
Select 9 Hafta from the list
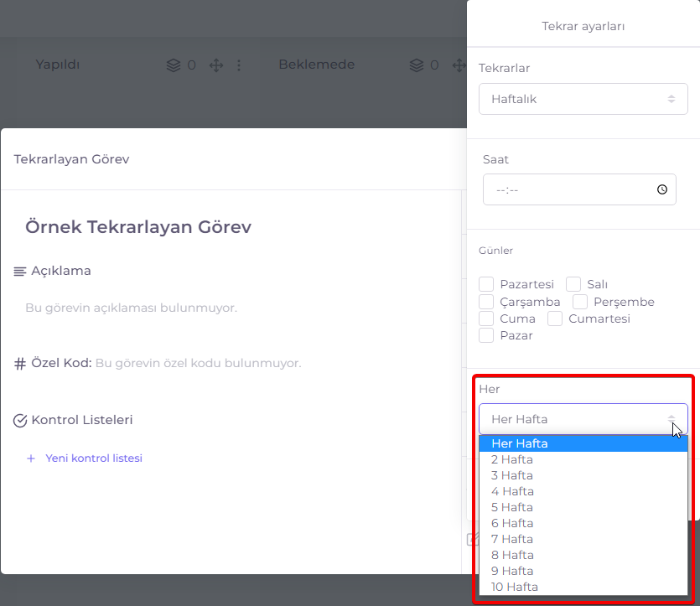click(583, 571)
